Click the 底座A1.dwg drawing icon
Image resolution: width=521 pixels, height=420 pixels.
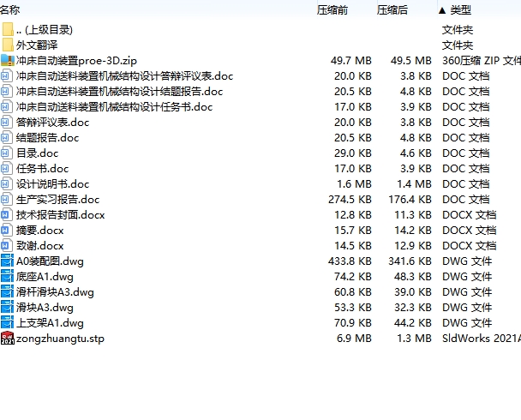8,277
